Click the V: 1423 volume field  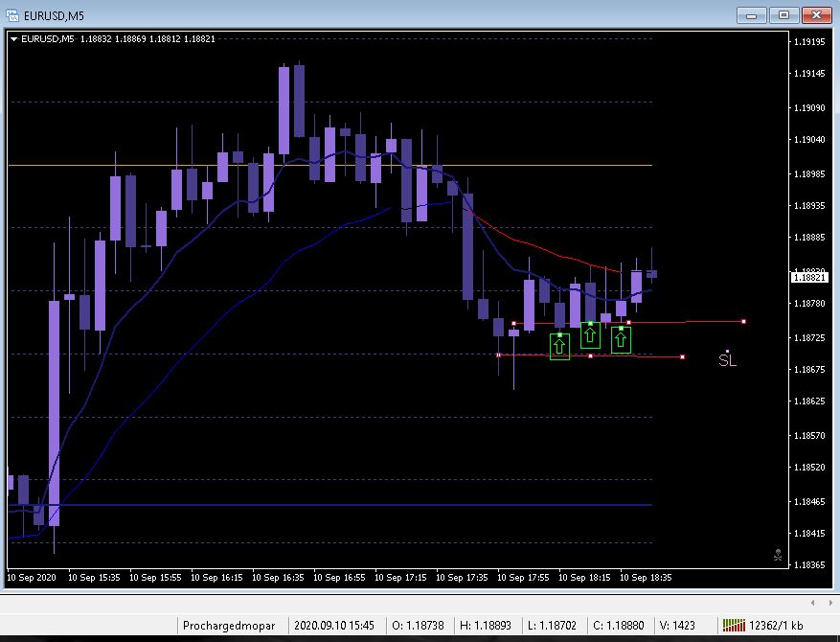677,626
